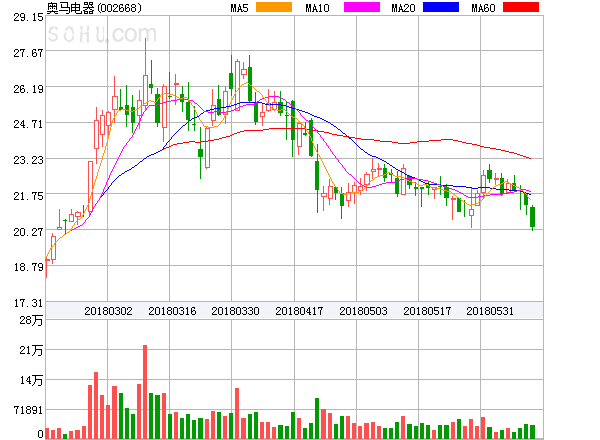Screen dimensions: 600x440
Task: Click the 20.27 price axis label
Action: 28,232
